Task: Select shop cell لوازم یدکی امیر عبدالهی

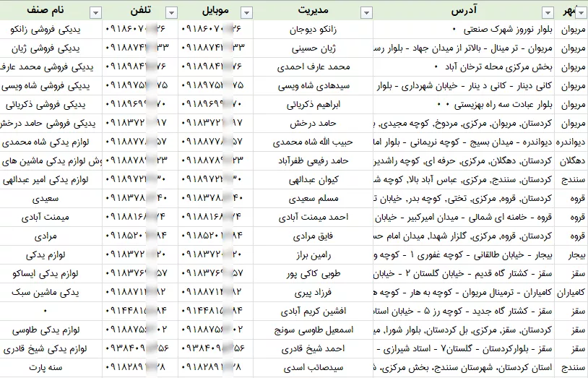Action: [x=51, y=179]
